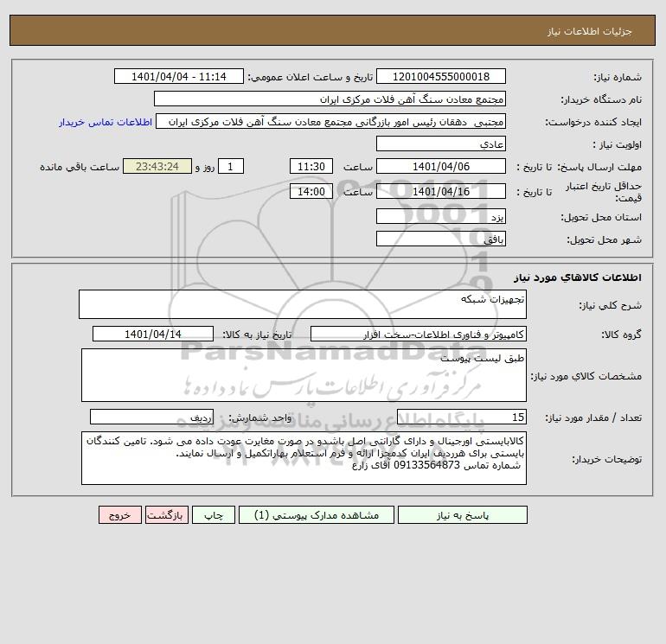Click the delivery city field بافق

(x=441, y=239)
